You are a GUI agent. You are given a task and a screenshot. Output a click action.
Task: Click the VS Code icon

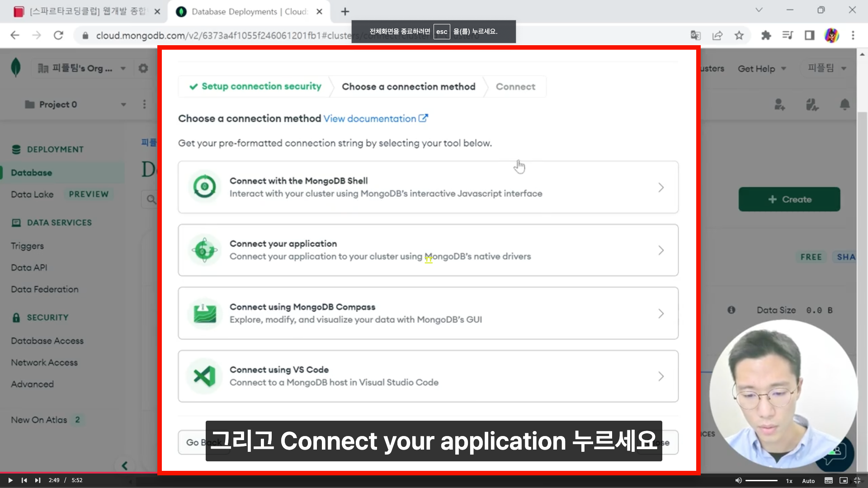coord(204,376)
